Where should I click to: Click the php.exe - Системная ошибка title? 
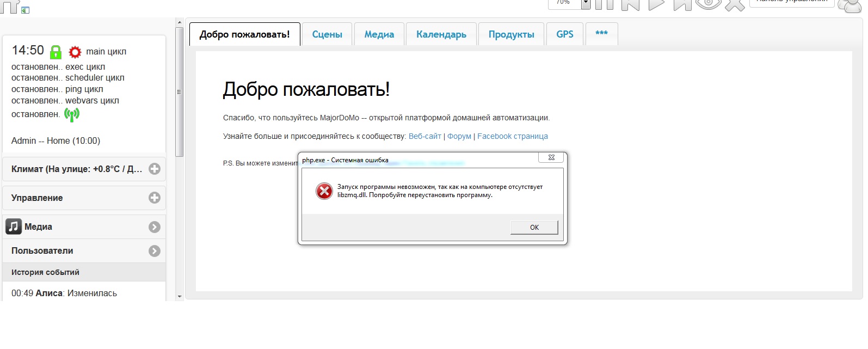coord(346,160)
